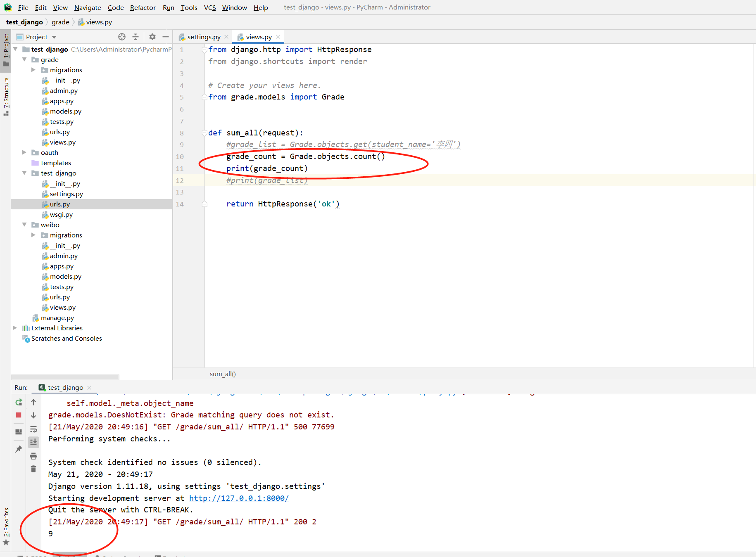The image size is (756, 557).
Task: Toggle soft-wrap icon in Run console
Action: coord(33,429)
